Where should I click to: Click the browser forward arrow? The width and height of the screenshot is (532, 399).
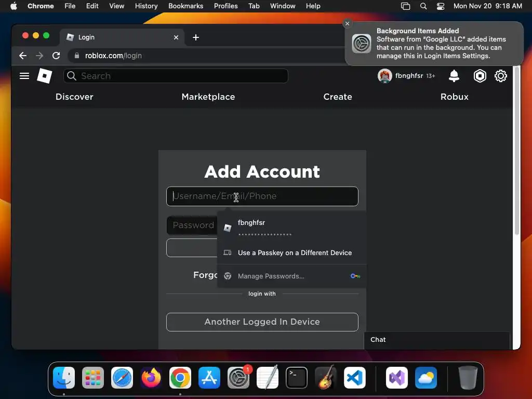39,56
